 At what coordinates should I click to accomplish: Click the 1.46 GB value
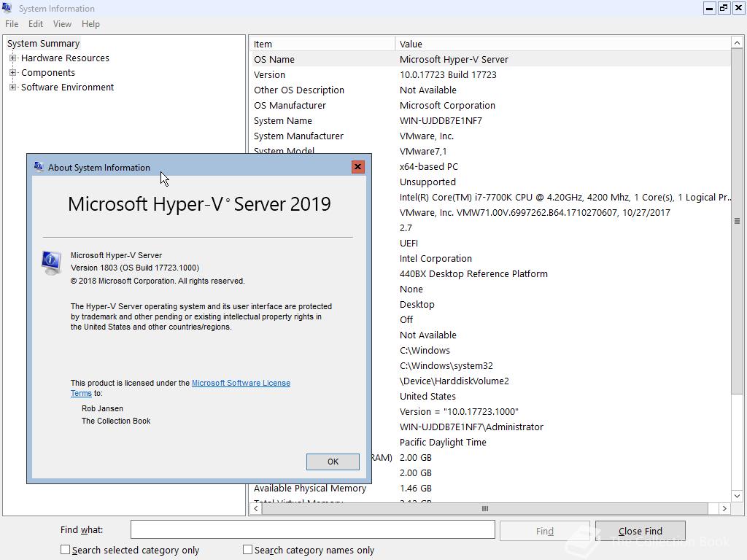click(415, 488)
